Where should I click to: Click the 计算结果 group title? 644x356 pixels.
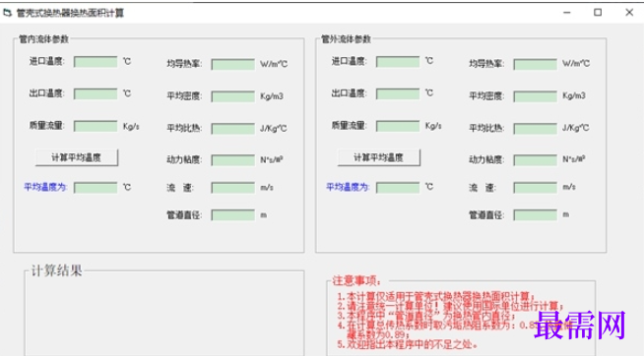[x=57, y=270]
